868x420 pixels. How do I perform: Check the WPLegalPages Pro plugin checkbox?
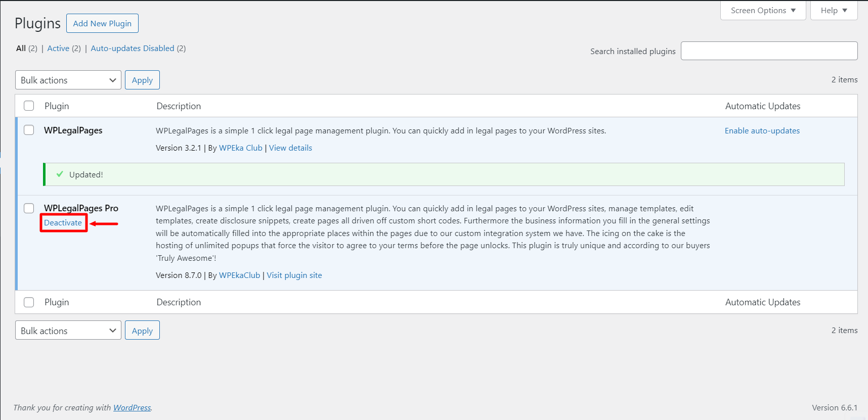(29, 208)
